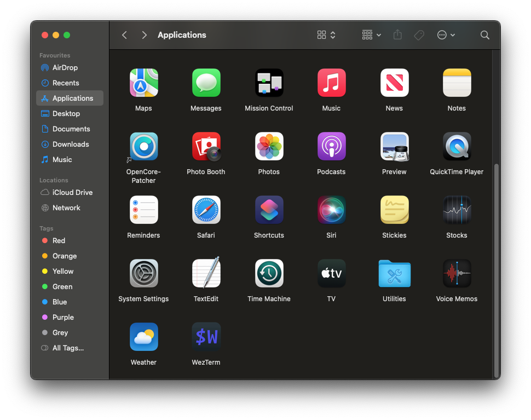This screenshot has height=420, width=531.
Task: Open All Tags in the sidebar
Action: coord(66,348)
